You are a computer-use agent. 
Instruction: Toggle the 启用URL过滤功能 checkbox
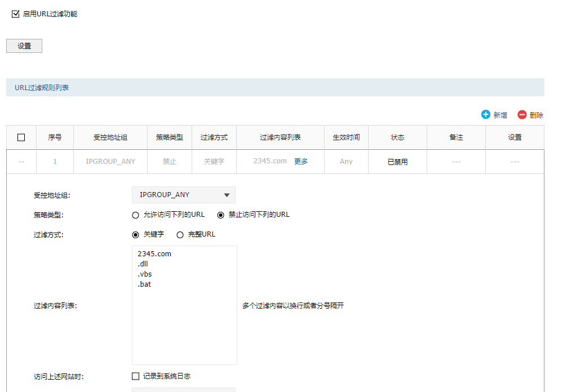16,14
